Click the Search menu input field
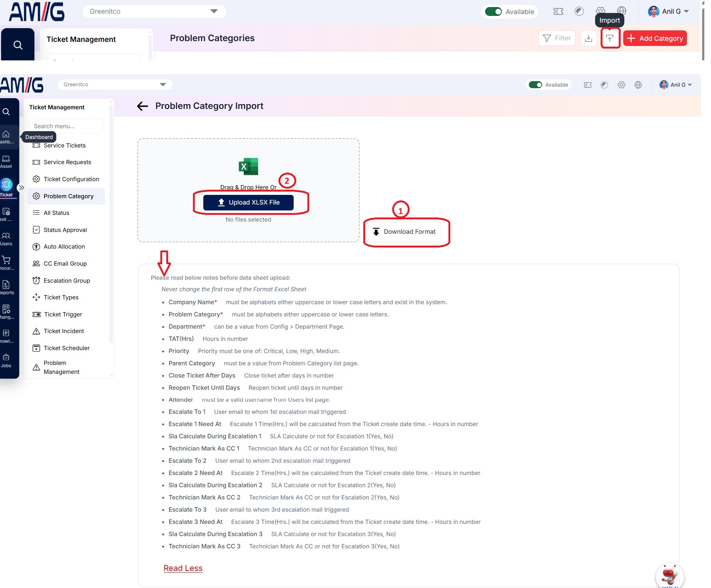This screenshot has height=588, width=711. coord(66,126)
